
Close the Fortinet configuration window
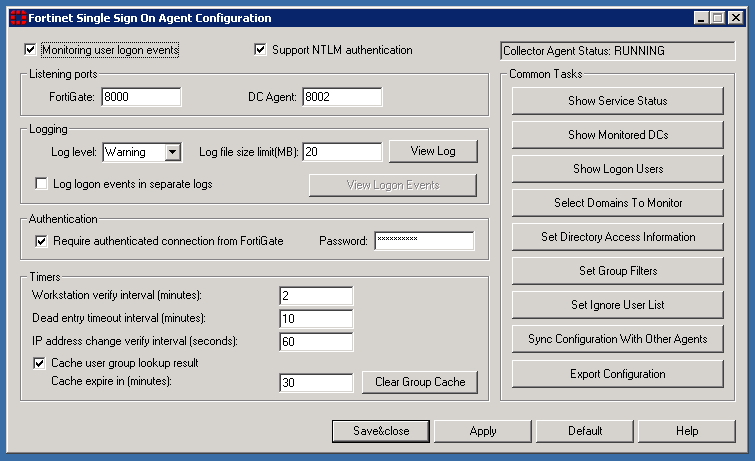(736, 18)
